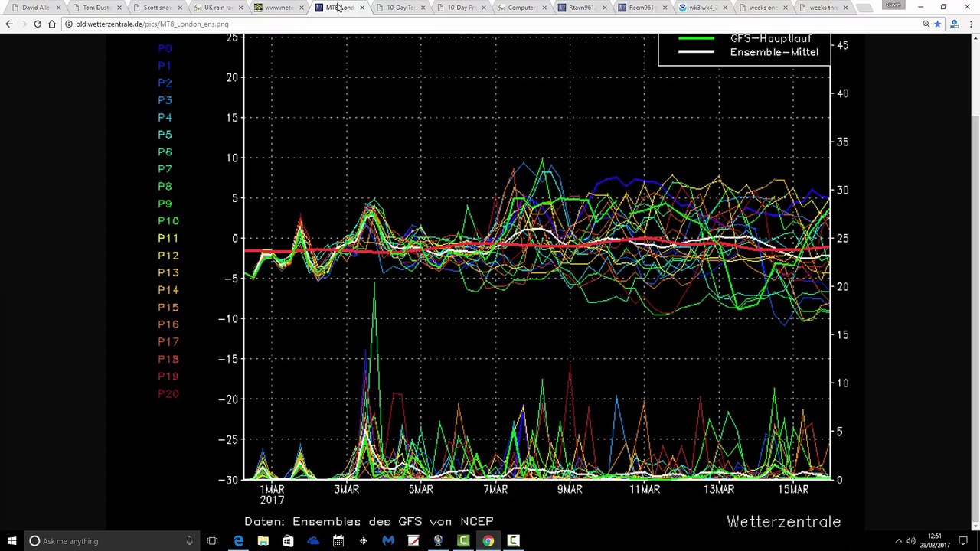Click the Cortana Ask me anything search box

[x=111, y=541]
